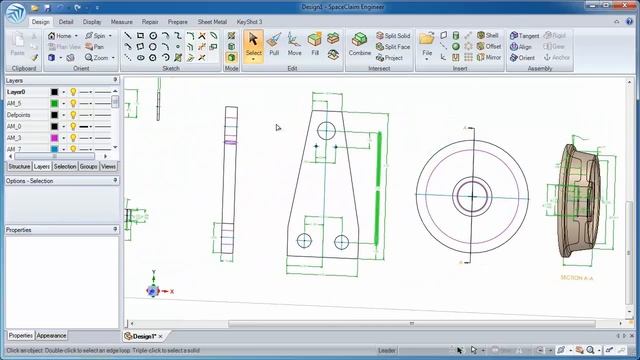Switch to the Structure panel tab
Screen dimensions: 640x360
point(19,167)
